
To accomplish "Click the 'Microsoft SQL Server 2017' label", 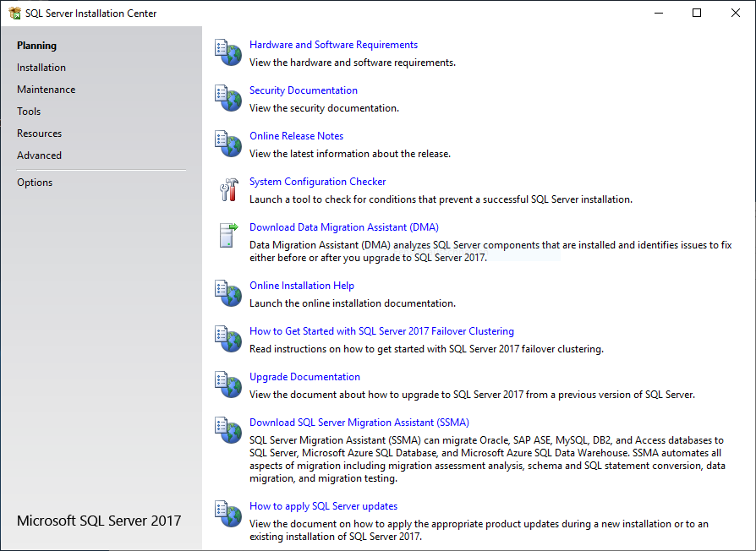I will tap(99, 521).
